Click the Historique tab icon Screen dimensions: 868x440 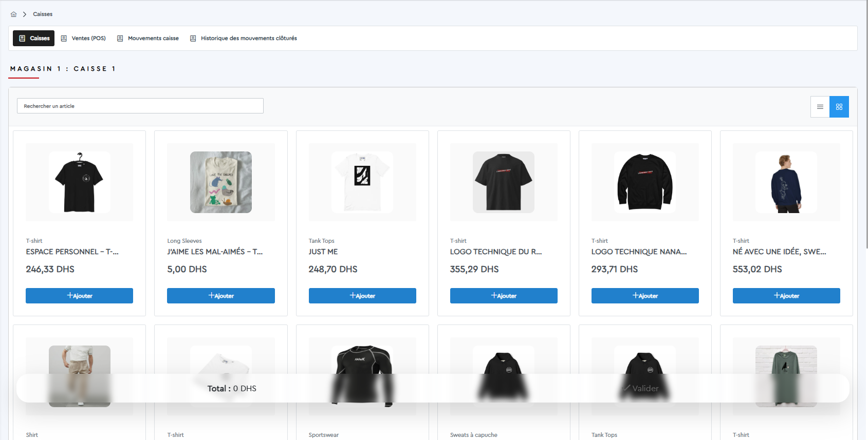coord(193,39)
